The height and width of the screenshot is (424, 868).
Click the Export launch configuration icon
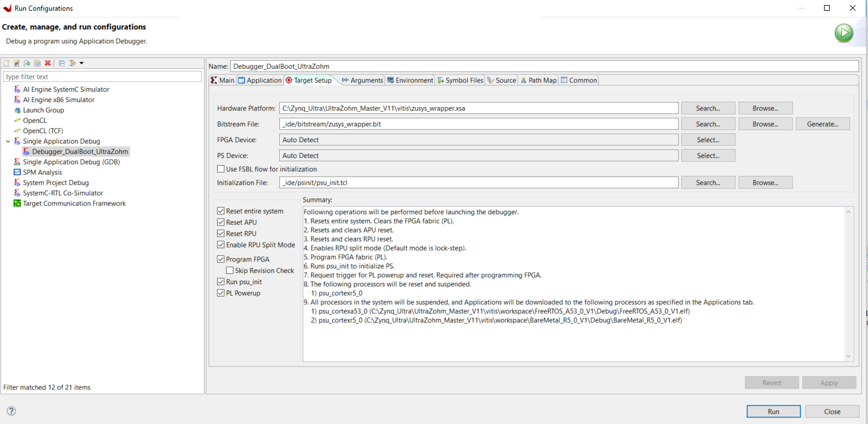tap(27, 63)
